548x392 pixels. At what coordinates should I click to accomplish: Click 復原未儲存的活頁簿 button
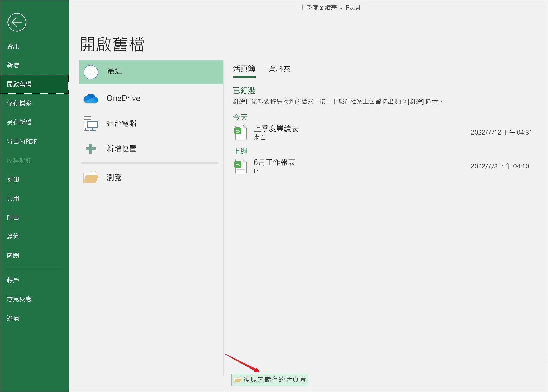click(270, 380)
